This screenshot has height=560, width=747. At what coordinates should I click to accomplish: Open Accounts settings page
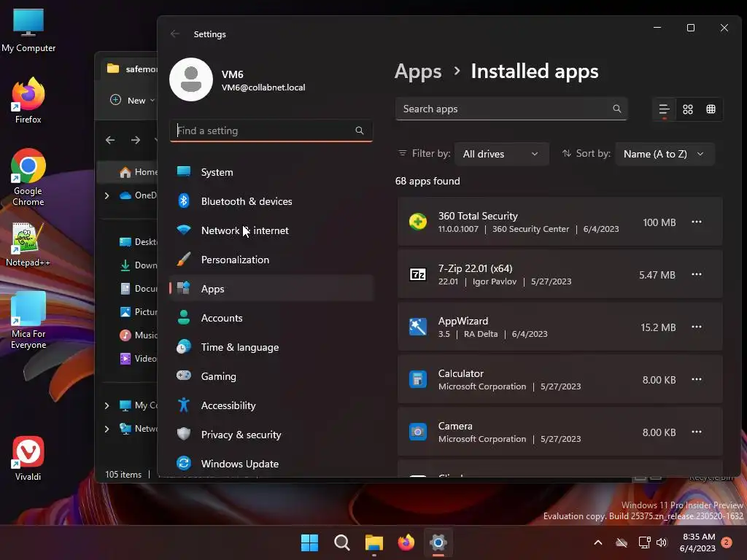point(271,318)
